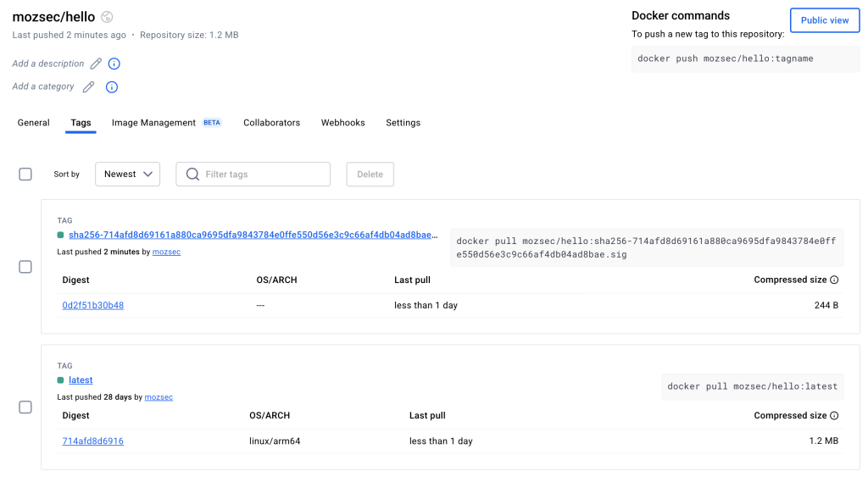
Task: Focus the Filter tags search field
Action: [263, 175]
